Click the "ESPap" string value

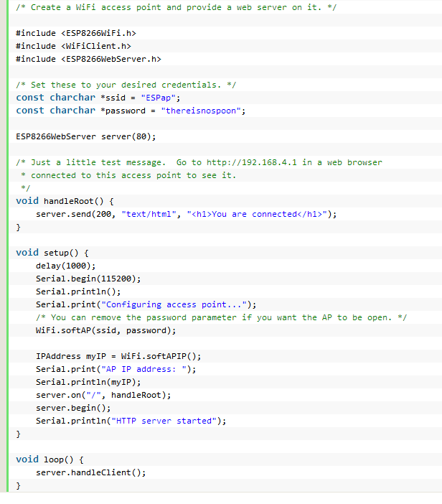(x=158, y=98)
